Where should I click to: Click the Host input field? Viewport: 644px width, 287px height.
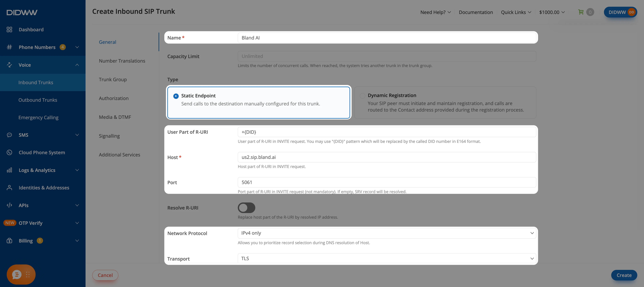[x=387, y=157]
